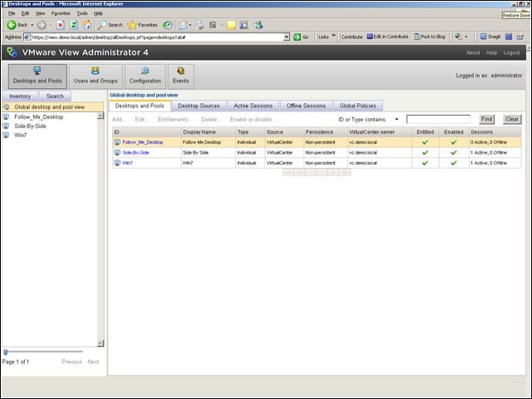Click the Messenger icon in IE toolbar
This screenshot has width=532, height=399.
(259, 25)
